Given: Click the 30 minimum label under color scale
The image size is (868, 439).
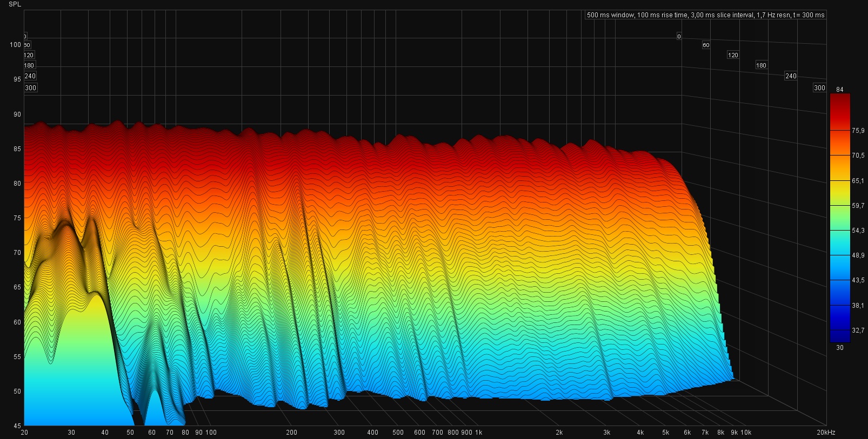Looking at the screenshot, I should tap(839, 348).
